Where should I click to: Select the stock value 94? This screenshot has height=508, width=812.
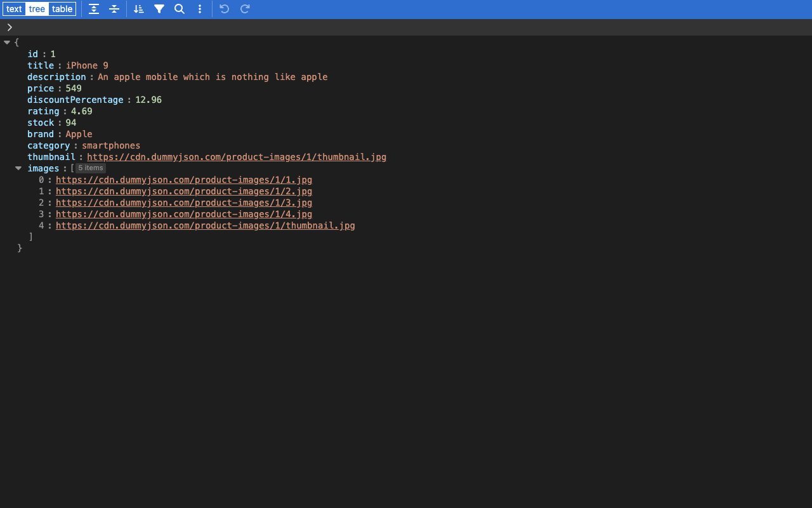click(x=71, y=123)
